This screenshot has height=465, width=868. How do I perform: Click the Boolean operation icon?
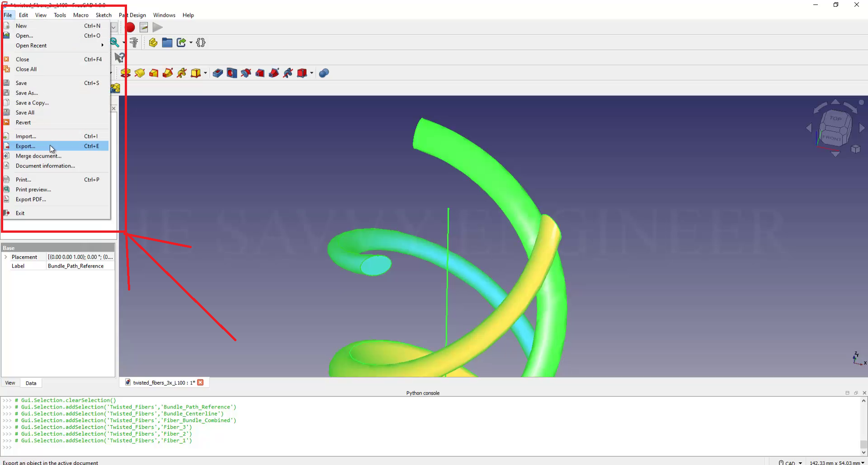pyautogui.click(x=324, y=73)
